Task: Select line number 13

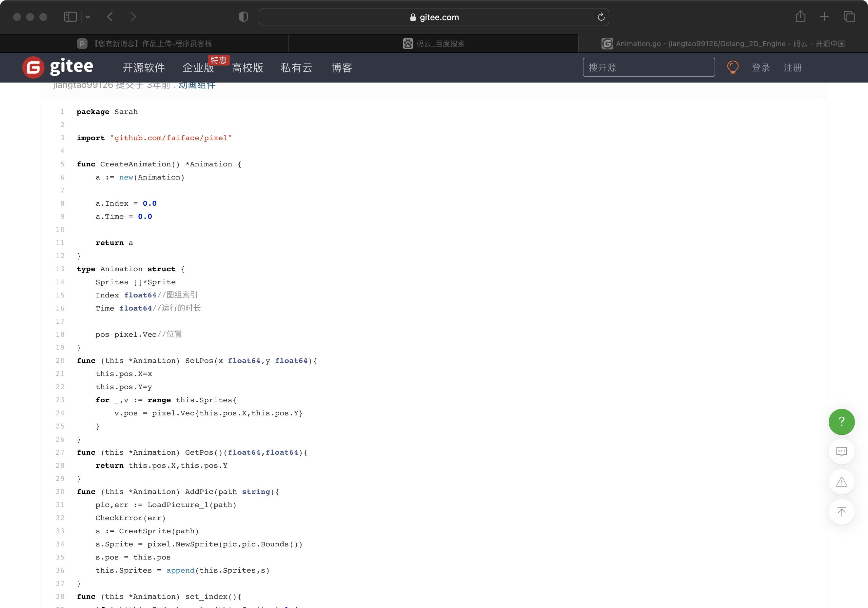Action: coord(60,269)
